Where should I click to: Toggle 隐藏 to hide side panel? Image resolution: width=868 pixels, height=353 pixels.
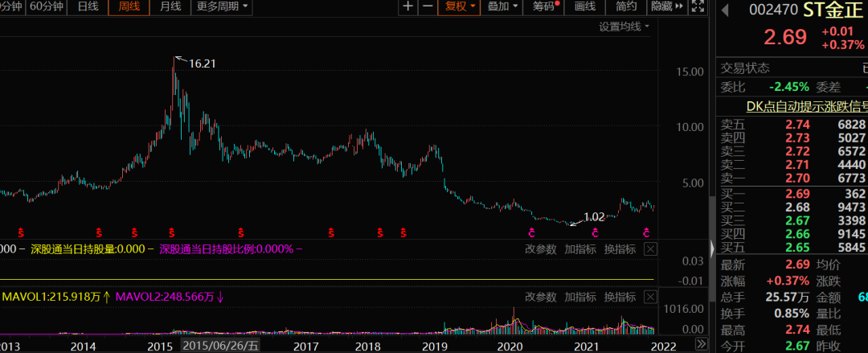[666, 6]
